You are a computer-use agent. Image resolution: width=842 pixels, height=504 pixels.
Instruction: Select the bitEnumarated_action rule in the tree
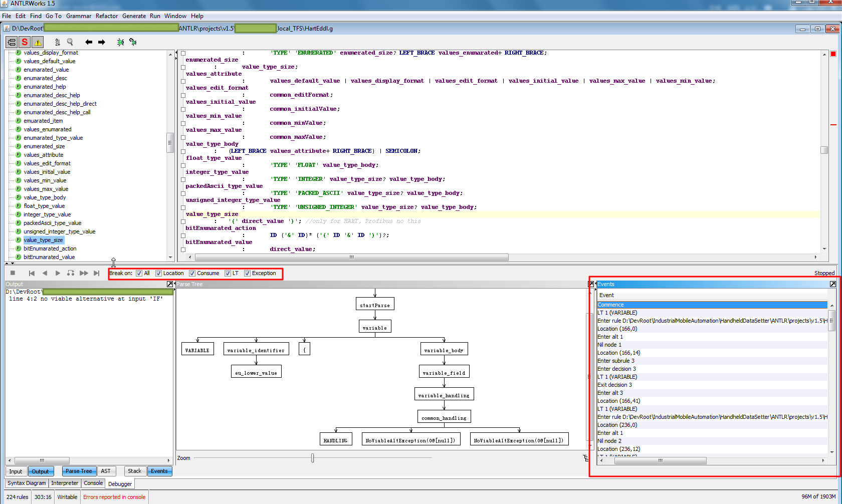[50, 248]
